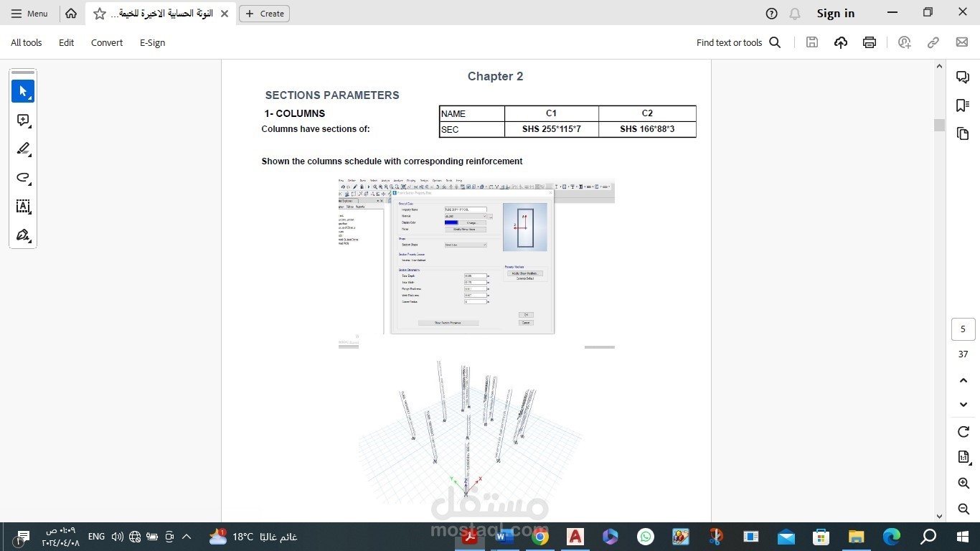Share the file with others icon
Screen dimensions: 980x551
click(x=905, y=42)
